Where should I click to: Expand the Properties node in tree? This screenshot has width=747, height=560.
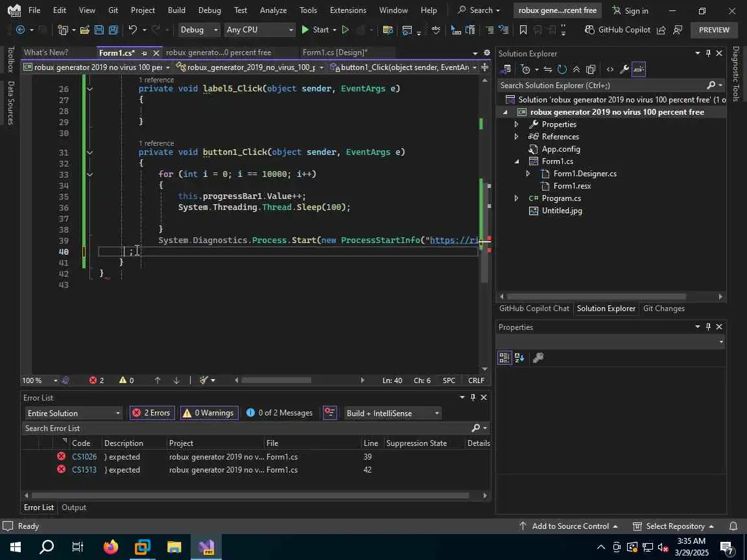point(516,124)
